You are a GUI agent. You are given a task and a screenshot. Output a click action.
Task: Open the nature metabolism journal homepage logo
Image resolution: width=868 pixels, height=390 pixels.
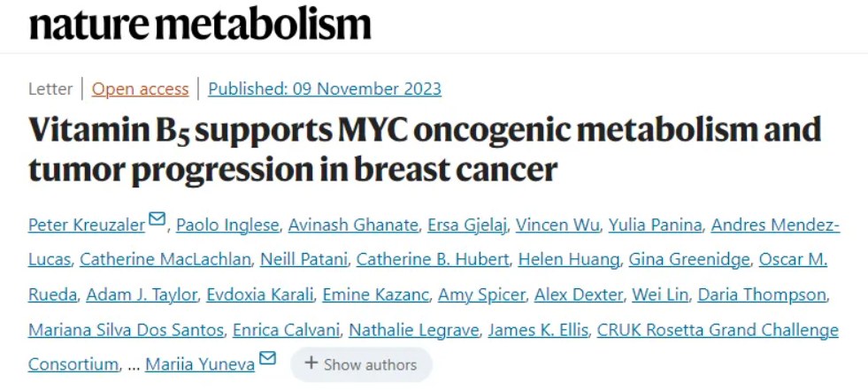click(x=200, y=23)
